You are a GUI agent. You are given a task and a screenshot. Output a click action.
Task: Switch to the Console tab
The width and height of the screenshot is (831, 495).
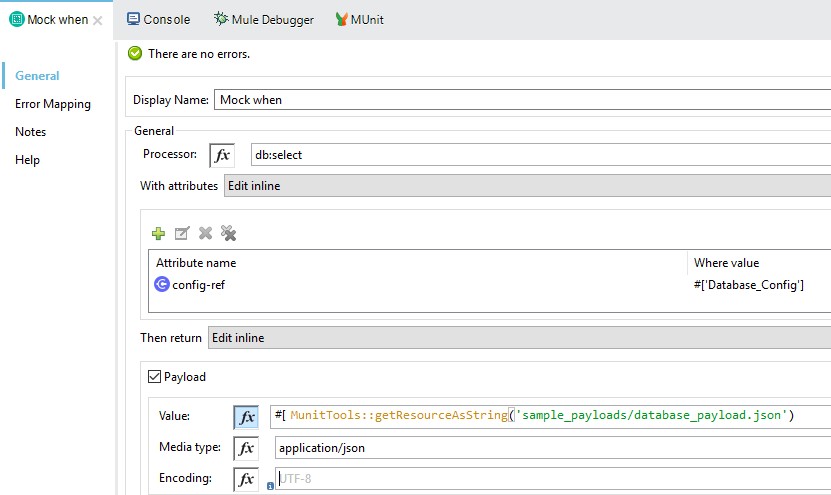pos(158,19)
